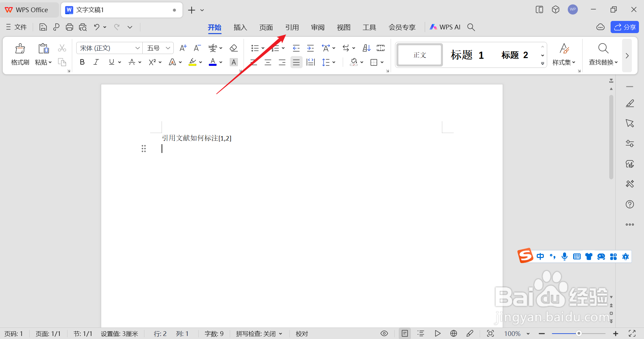The image size is (644, 339).
Task: Click the selection arrow icon in sidebar
Action: [630, 123]
